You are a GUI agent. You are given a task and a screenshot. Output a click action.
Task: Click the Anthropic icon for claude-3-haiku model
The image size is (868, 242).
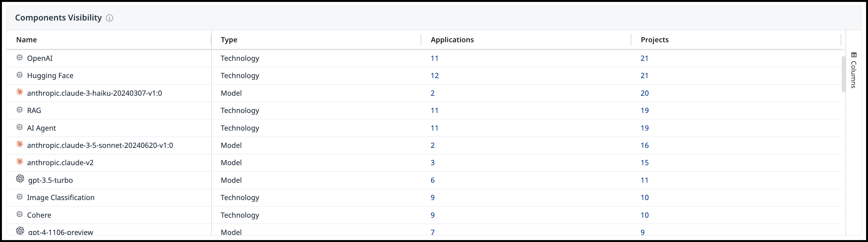(20, 92)
